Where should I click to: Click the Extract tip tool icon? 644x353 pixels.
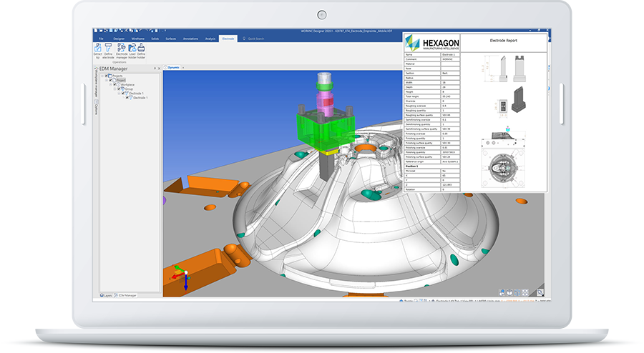click(98, 48)
